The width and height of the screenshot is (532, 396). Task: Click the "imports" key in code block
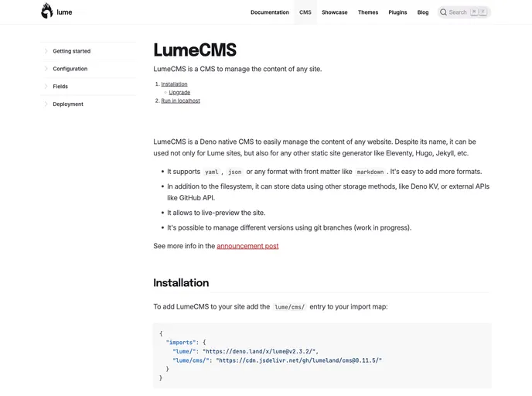180,343
